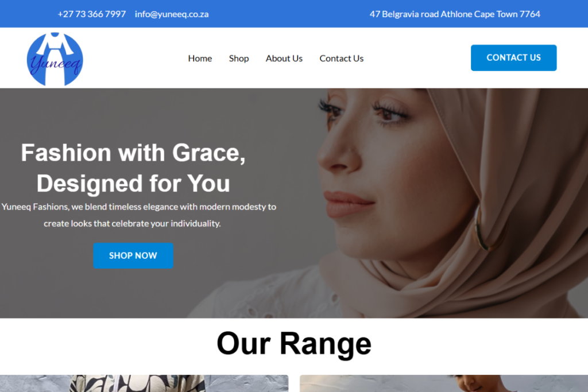Click the info@yuneeq.co.za email link
588x392 pixels.
tap(172, 14)
